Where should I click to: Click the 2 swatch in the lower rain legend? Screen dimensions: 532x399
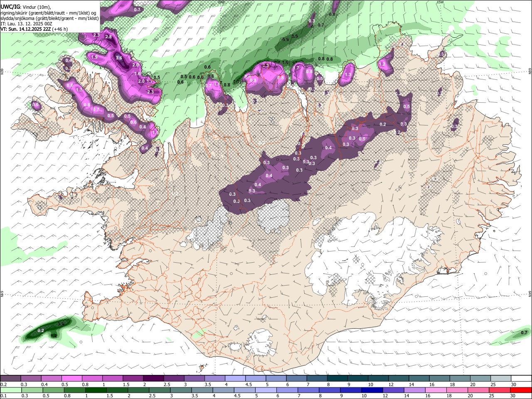(138, 390)
